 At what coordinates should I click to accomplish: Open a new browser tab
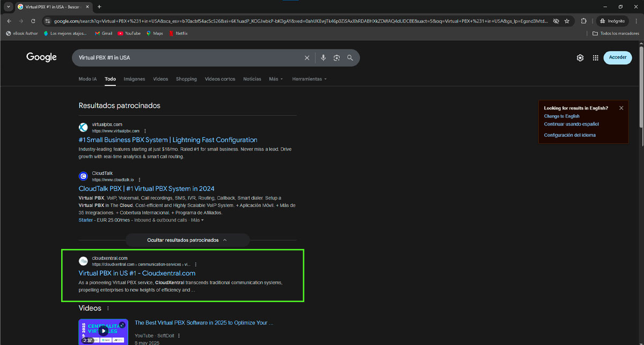99,6
